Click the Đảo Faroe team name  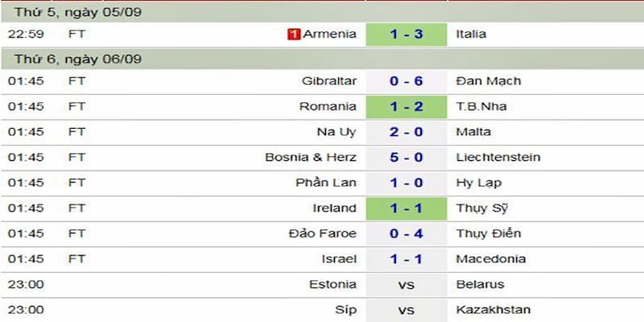tap(322, 233)
